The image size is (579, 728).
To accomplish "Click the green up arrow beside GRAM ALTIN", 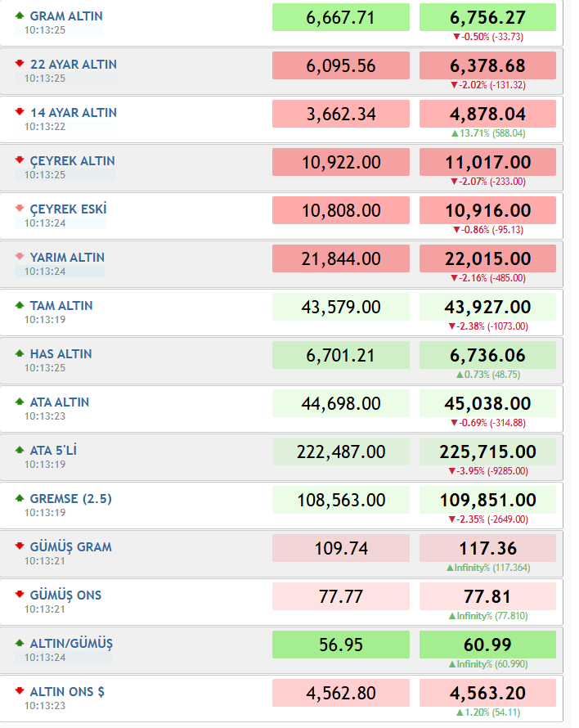I will click(20, 16).
